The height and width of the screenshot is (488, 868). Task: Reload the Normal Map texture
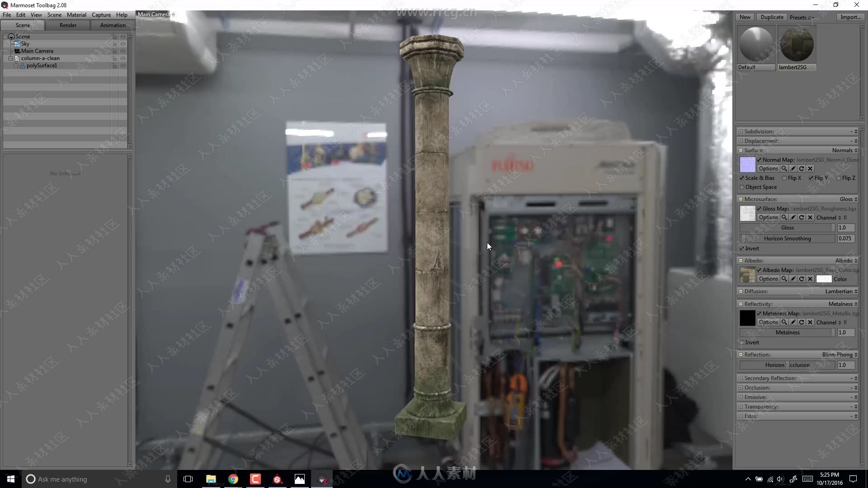[x=802, y=169]
